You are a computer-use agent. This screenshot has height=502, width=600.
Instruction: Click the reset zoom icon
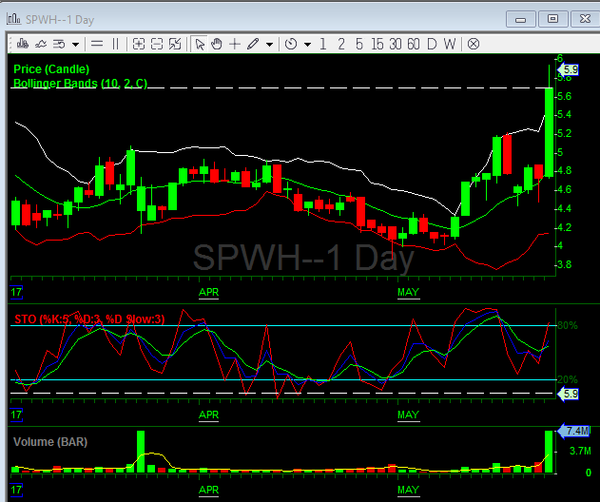pos(175,44)
